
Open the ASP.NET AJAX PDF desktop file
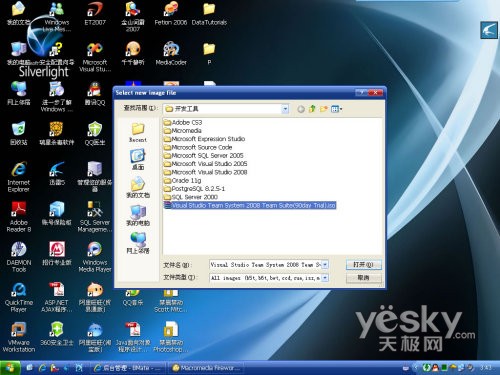click(57, 297)
